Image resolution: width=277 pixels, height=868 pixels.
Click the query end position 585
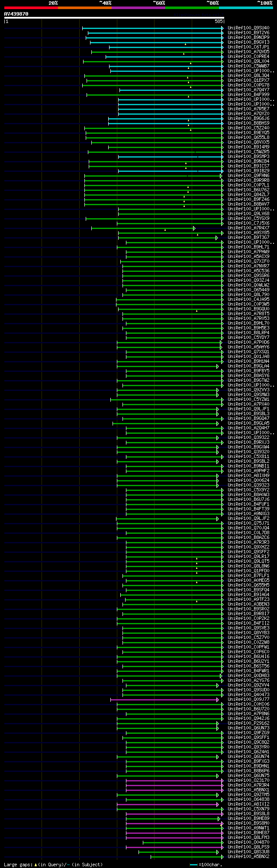219,21
